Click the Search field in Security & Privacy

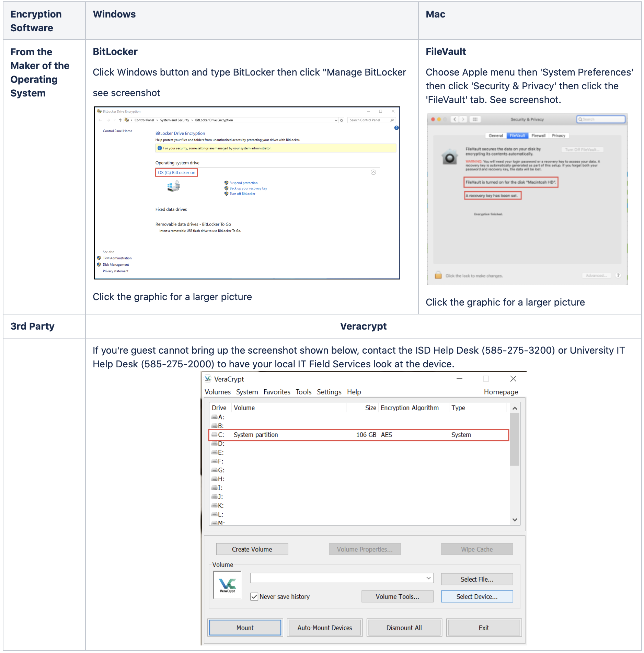tap(601, 119)
